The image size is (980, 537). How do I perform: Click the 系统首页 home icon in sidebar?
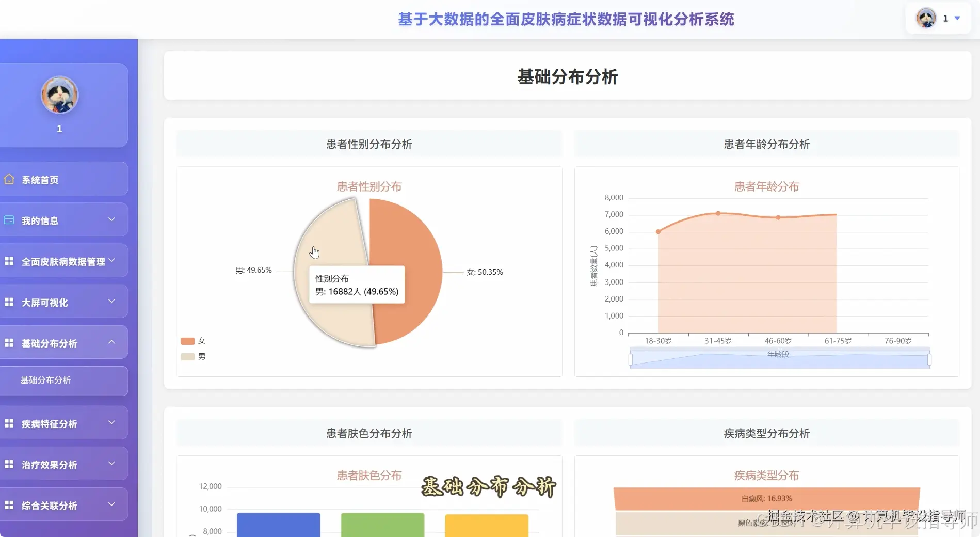(8, 179)
